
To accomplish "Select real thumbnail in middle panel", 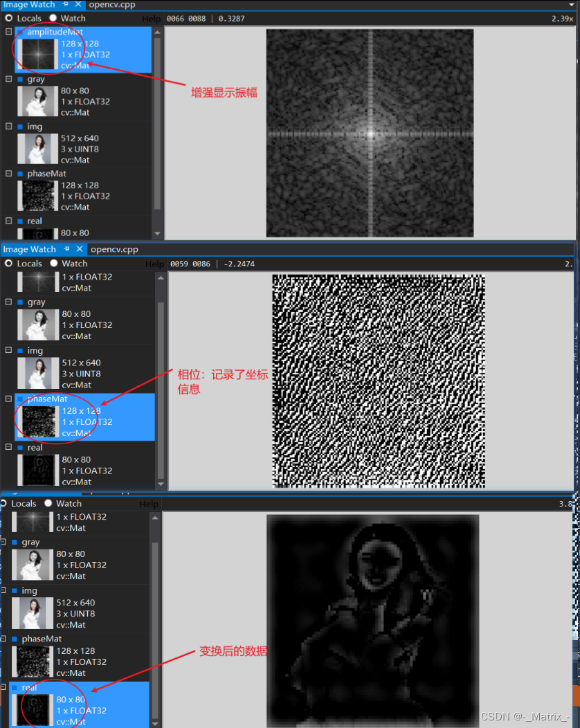I will tap(38, 471).
